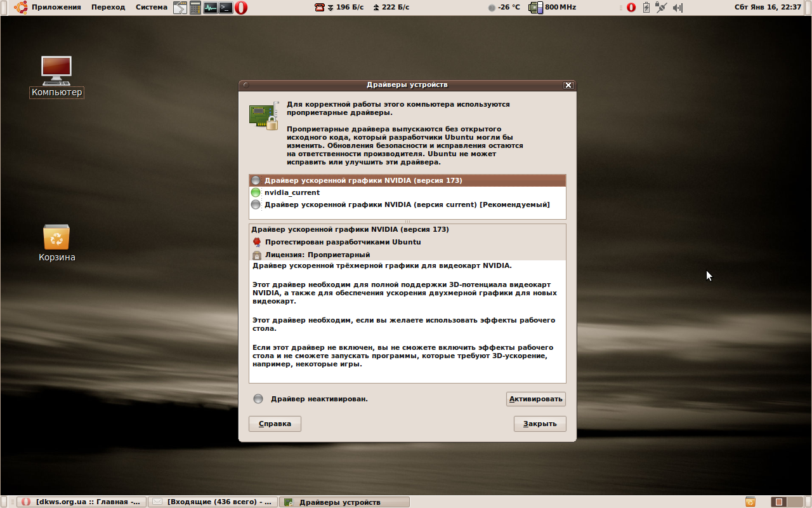The height and width of the screenshot is (508, 812).
Task: Click the Драйвер неактивирован status text
Action: coord(319,399)
